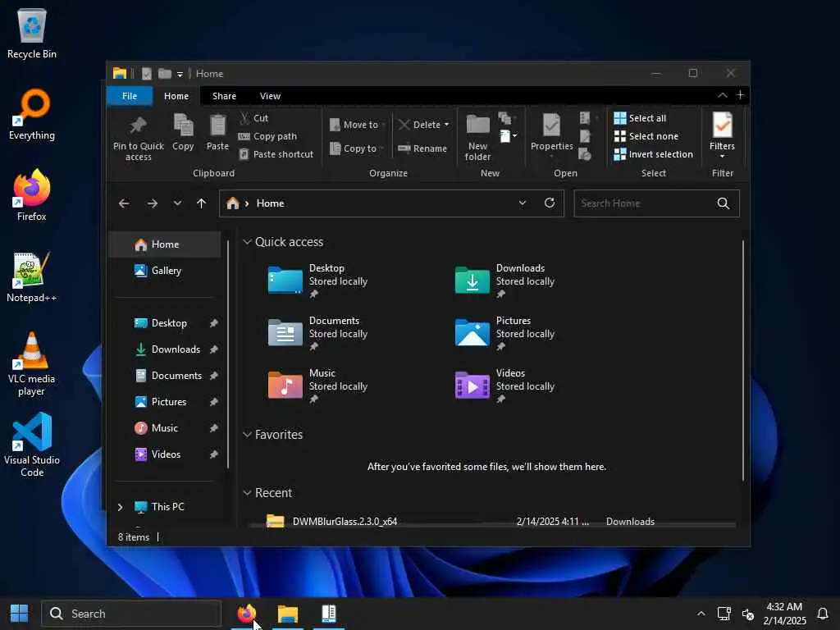
Task: Go forward with the right arrow button
Action: click(x=152, y=203)
